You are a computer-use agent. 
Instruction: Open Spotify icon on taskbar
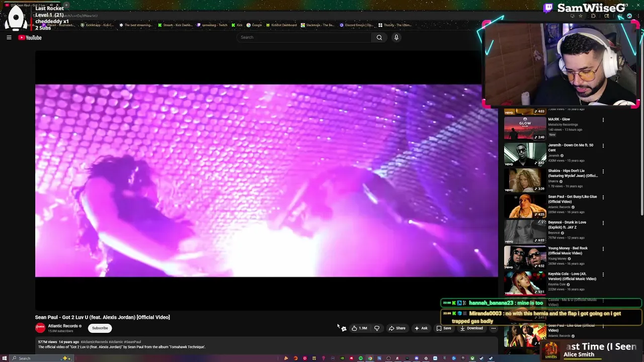point(361,358)
